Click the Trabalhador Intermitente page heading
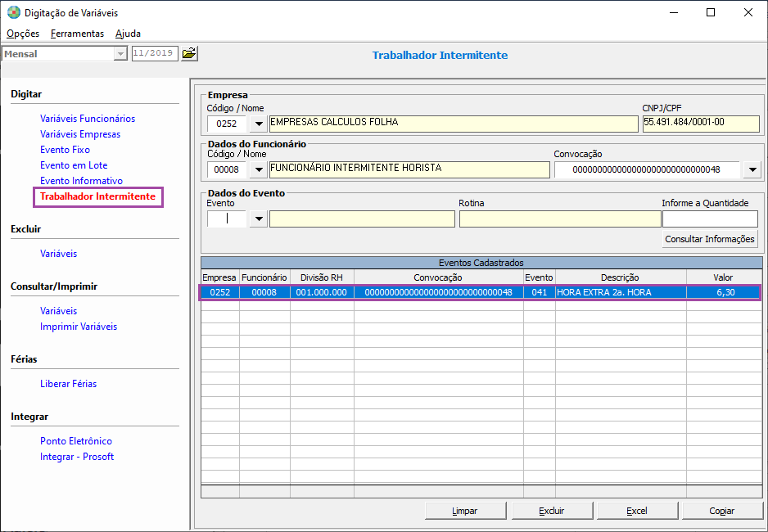Image resolution: width=768 pixels, height=532 pixels. point(440,56)
